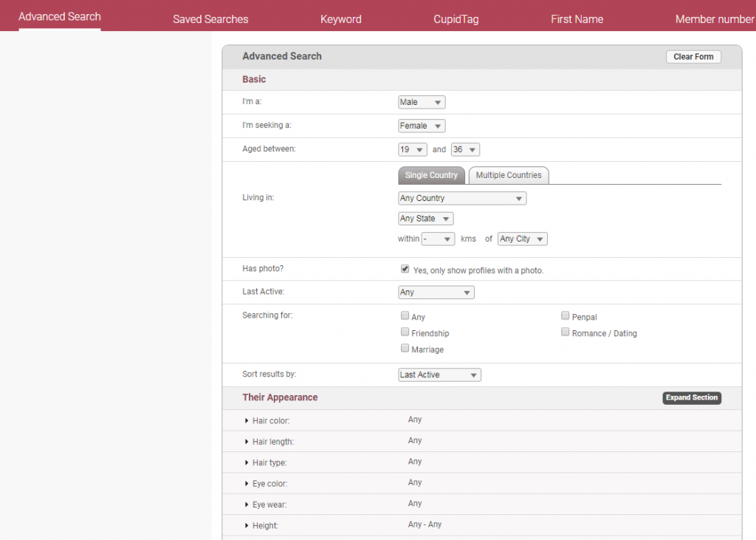This screenshot has height=540, width=756.
Task: Expand the Hair length row arrow
Action: point(247,442)
